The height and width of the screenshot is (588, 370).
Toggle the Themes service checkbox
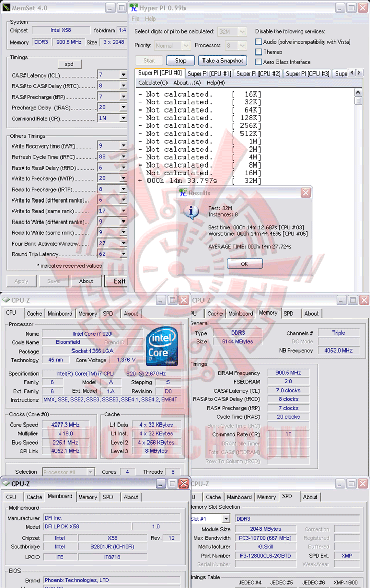tap(258, 52)
